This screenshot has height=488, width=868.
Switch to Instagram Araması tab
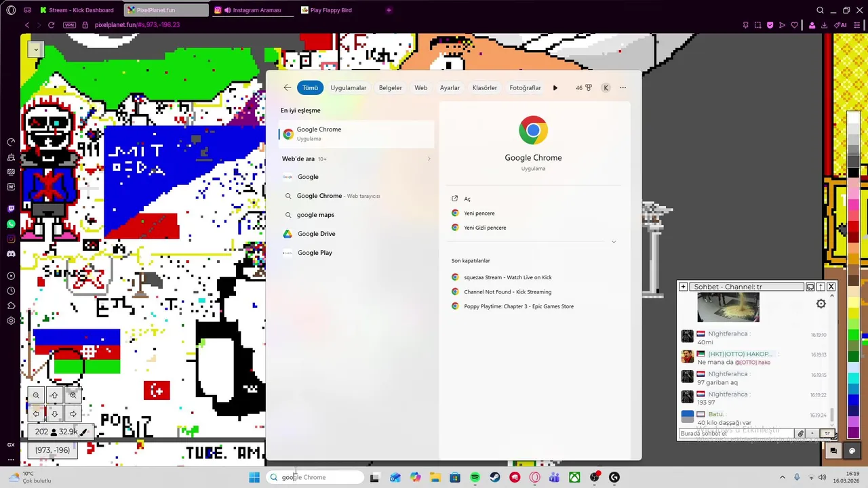[x=252, y=10]
